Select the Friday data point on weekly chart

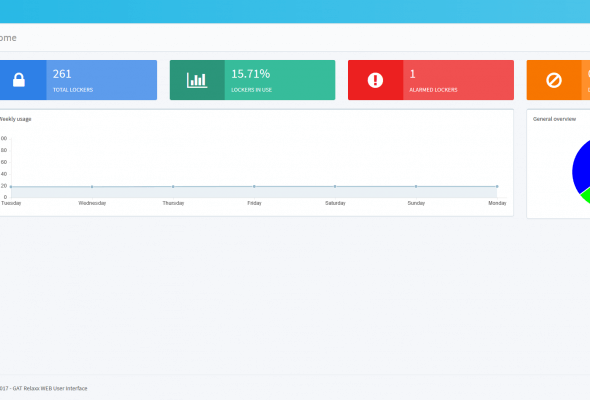click(x=254, y=186)
